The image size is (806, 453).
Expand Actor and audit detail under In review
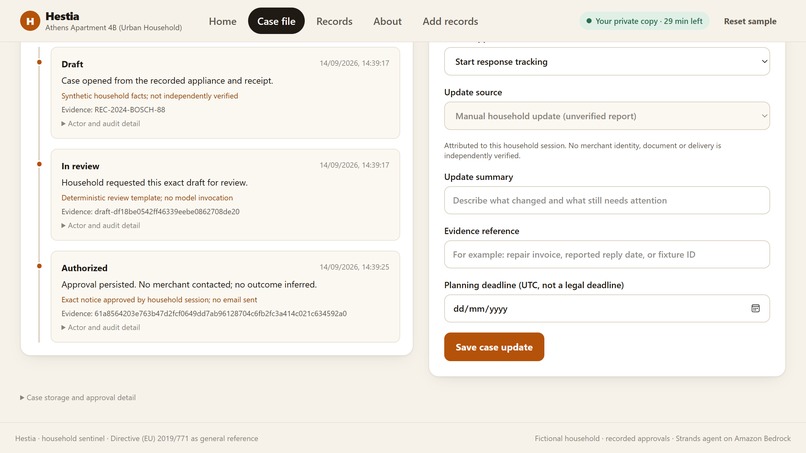(101, 225)
